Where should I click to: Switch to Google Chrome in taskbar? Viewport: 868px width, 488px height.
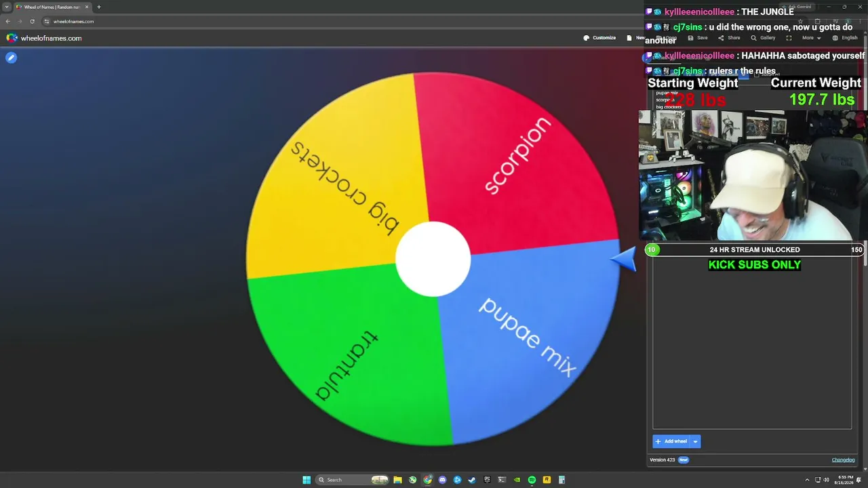point(427,480)
